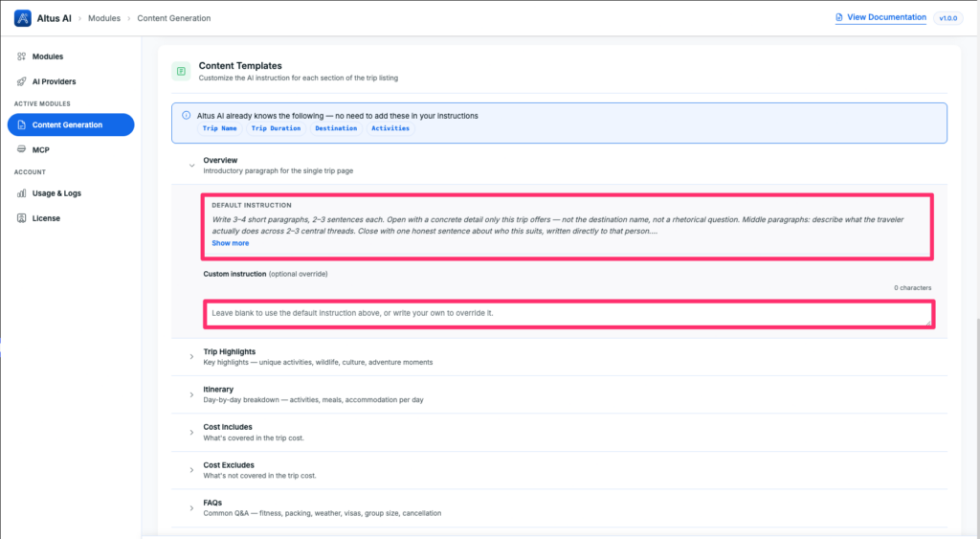Screen dimensions: 980x539
Task: Click the FAQs section title
Action: coord(212,503)
